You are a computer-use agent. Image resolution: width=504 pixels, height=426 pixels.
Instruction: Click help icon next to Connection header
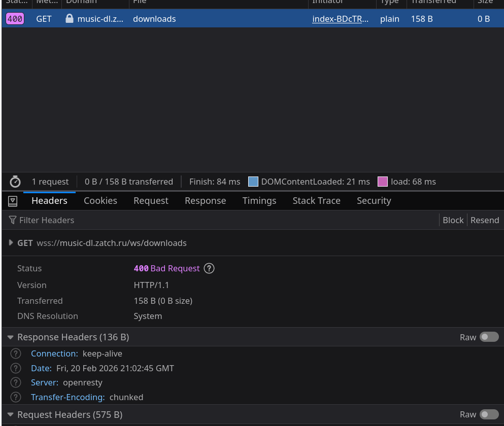[16, 353]
